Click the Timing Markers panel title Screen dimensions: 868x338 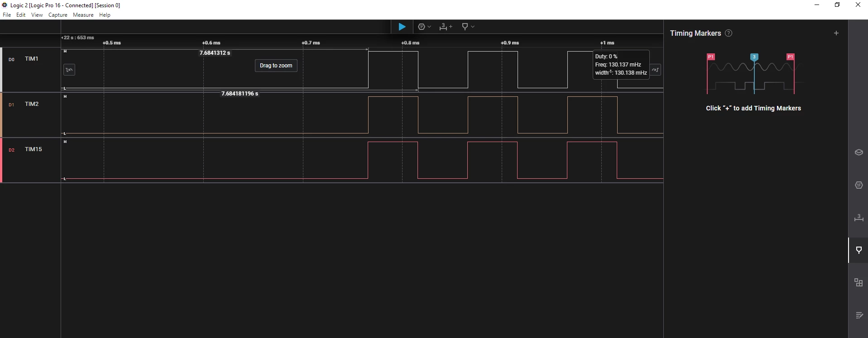point(695,33)
